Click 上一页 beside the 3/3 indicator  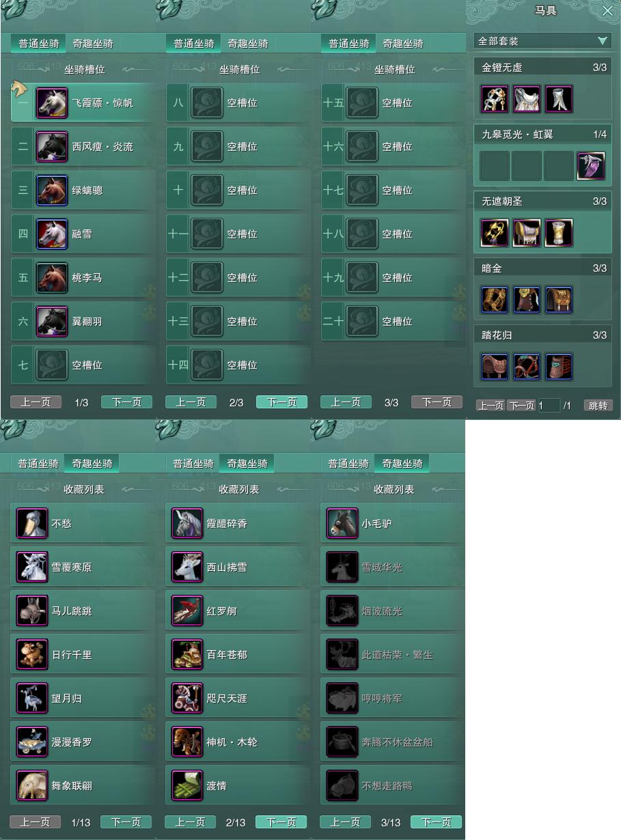pos(346,402)
